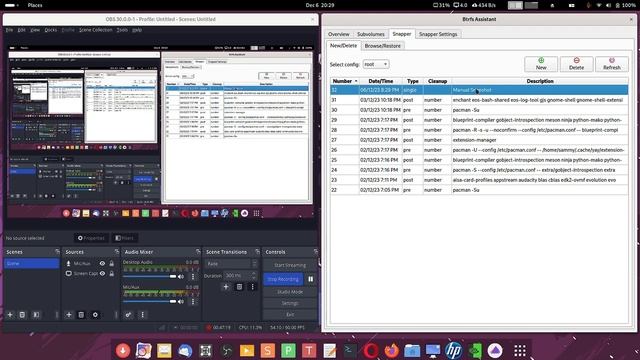This screenshot has height=360, width=640.
Task: Open Places menu in top bar
Action: (x=35, y=5)
